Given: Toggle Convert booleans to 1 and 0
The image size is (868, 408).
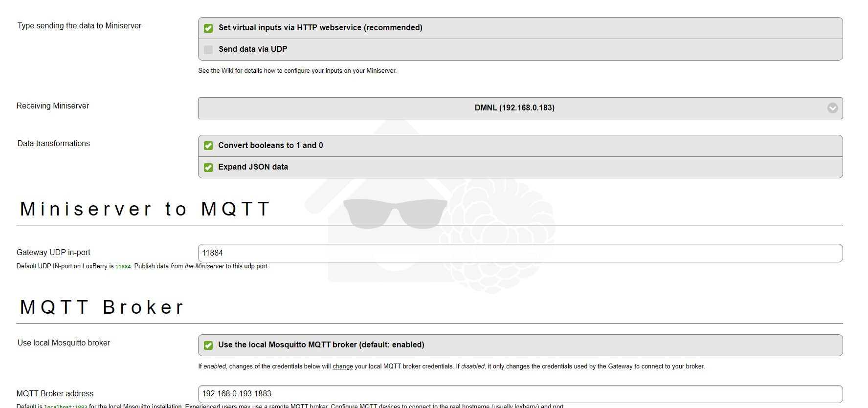Looking at the screenshot, I should tap(208, 146).
